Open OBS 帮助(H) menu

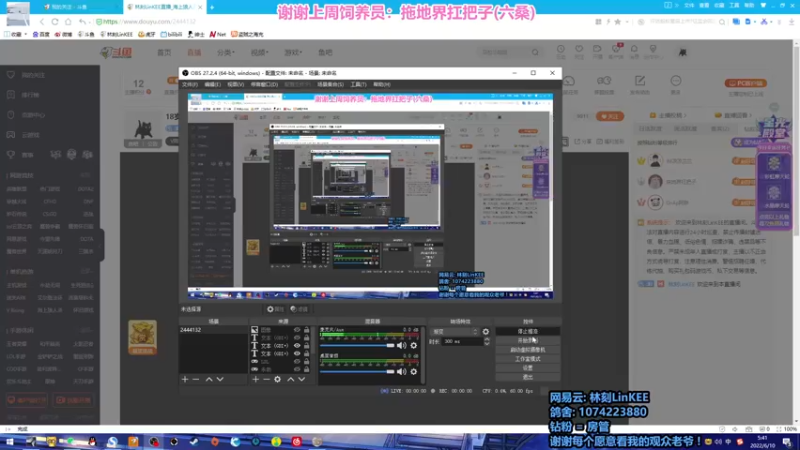pos(381,84)
